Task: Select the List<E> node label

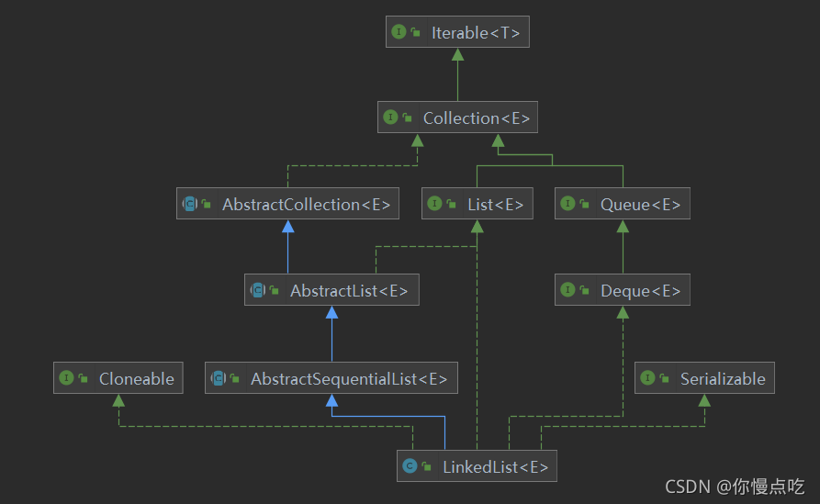Action: tap(496, 205)
